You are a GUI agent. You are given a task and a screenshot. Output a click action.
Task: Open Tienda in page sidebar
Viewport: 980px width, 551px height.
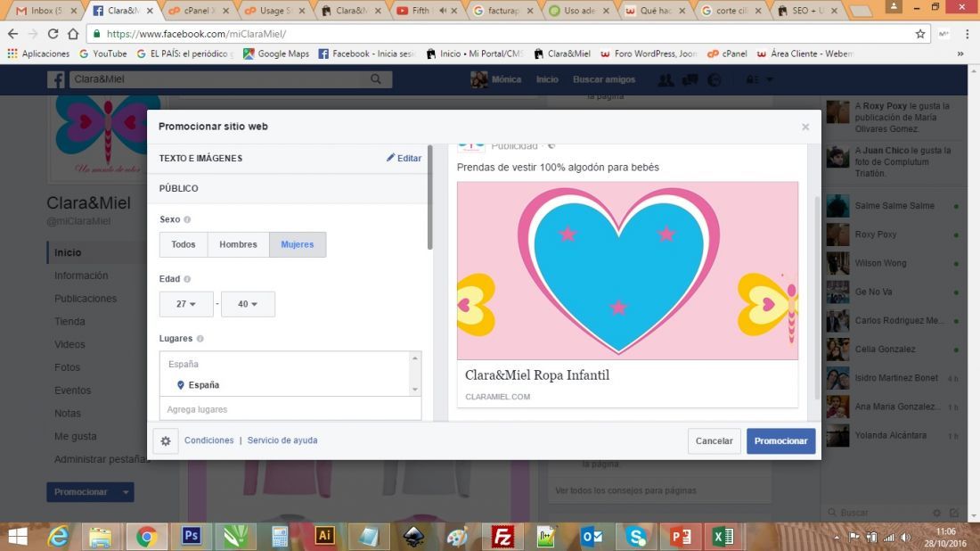pyautogui.click(x=69, y=322)
